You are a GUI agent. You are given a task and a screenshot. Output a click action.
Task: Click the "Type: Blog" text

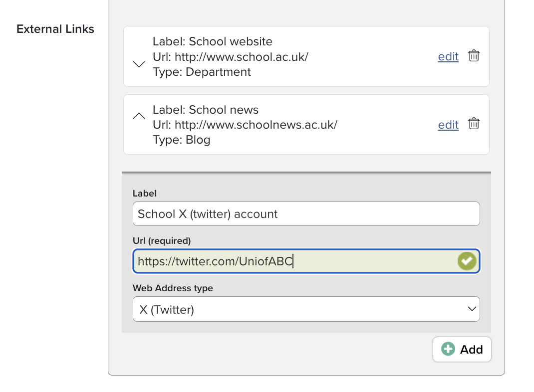click(181, 140)
